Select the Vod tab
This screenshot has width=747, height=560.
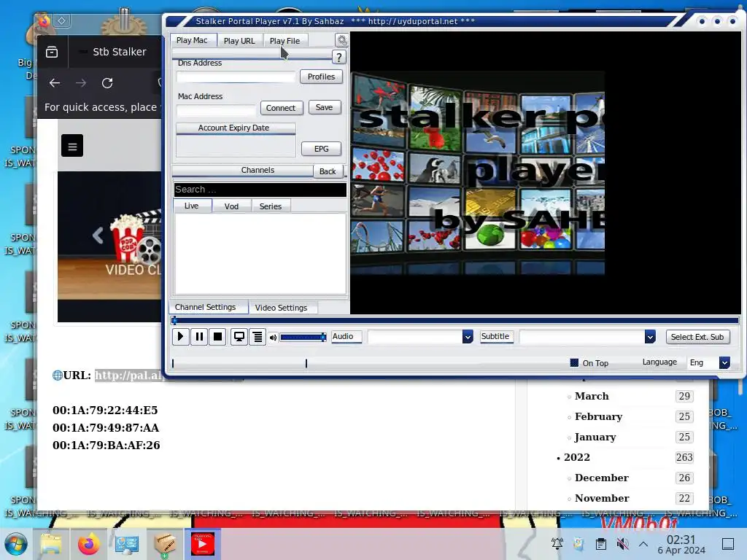pyautogui.click(x=231, y=206)
